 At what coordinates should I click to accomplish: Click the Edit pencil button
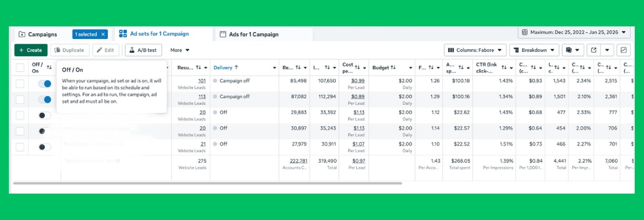click(105, 50)
